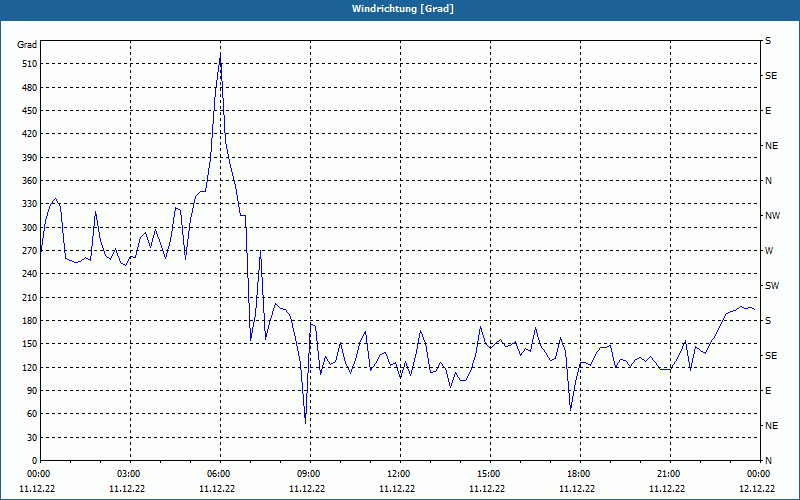This screenshot has width=800, height=500.
Task: Click the blue line's lowest dip before 09:00
Action: (306, 423)
